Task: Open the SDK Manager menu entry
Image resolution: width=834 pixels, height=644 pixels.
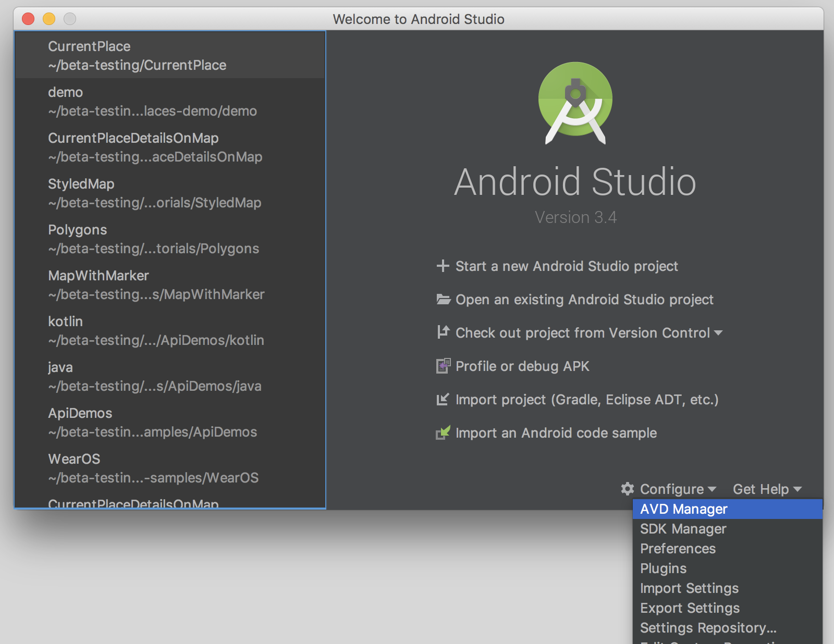Action: click(x=683, y=528)
